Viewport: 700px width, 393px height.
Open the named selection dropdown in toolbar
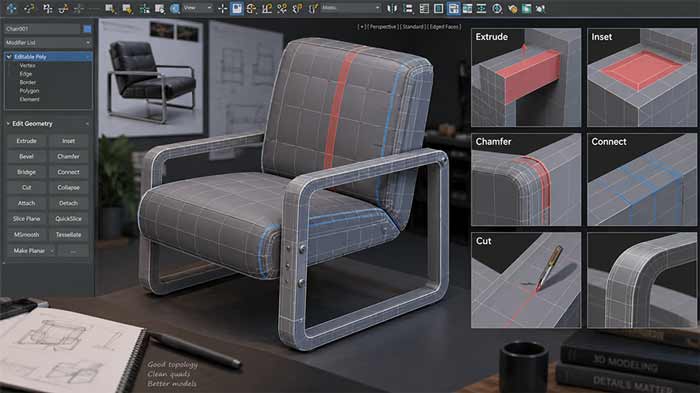point(351,8)
